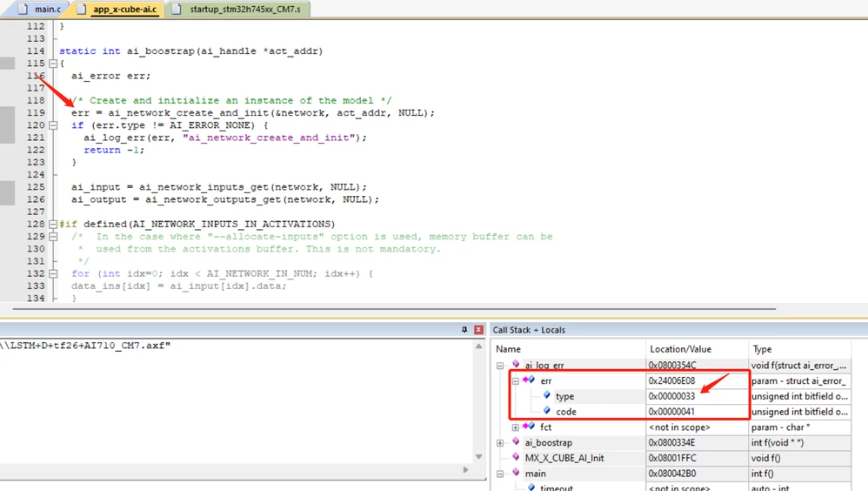Expand the ai_boostrap call stack entry

(500, 443)
